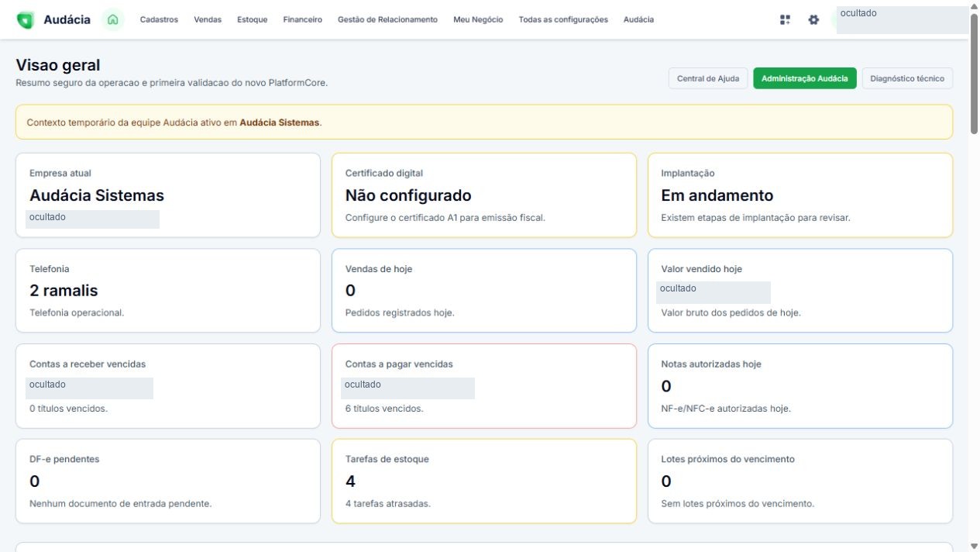Go to home via green house icon
This screenshot has width=980, height=552.
coord(113,19)
